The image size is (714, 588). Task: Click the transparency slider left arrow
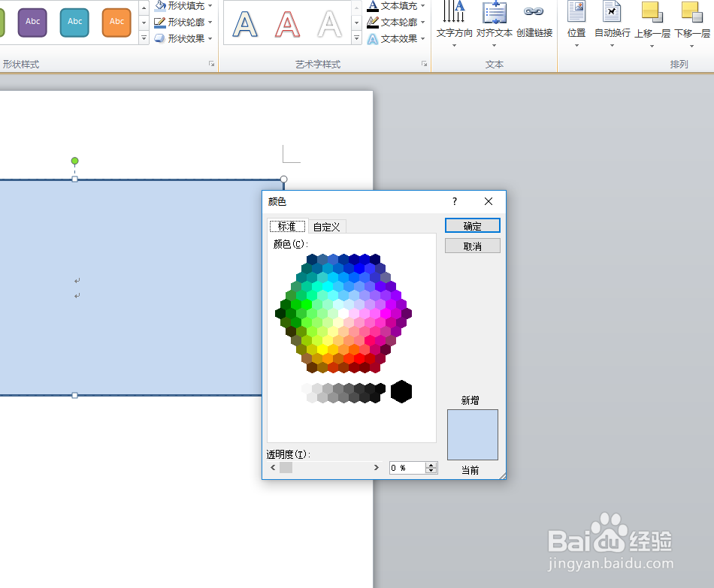273,467
